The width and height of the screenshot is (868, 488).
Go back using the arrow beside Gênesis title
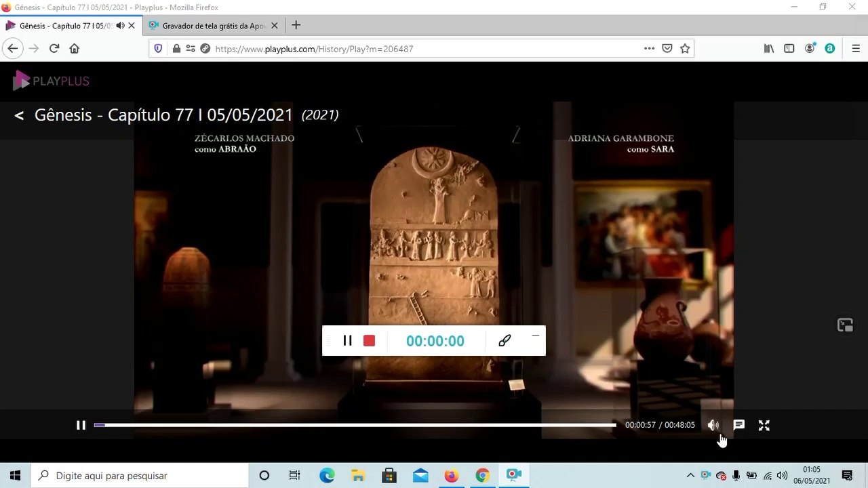point(19,115)
